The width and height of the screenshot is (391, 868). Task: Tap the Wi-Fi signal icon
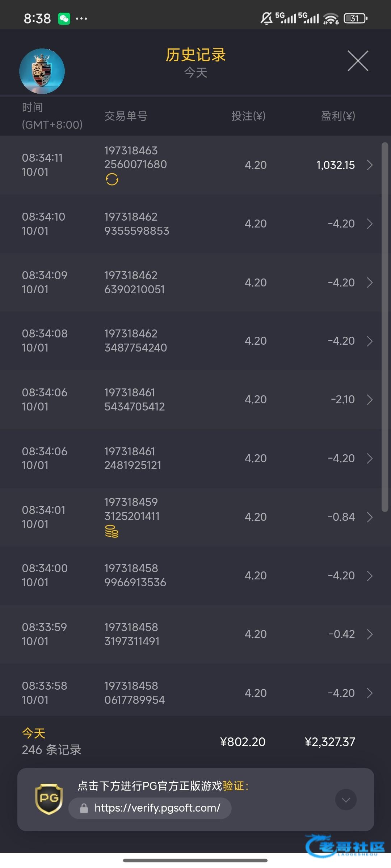331,18
